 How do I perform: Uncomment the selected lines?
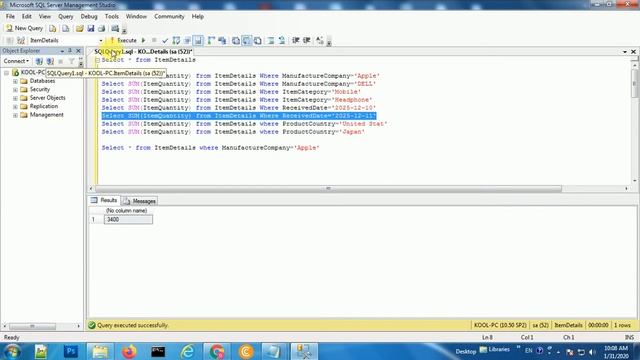(x=282, y=40)
